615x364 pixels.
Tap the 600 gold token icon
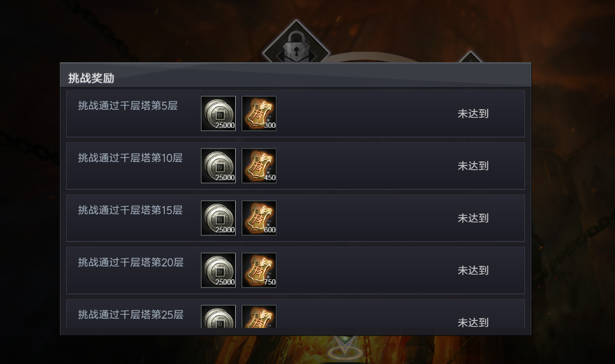click(x=259, y=218)
